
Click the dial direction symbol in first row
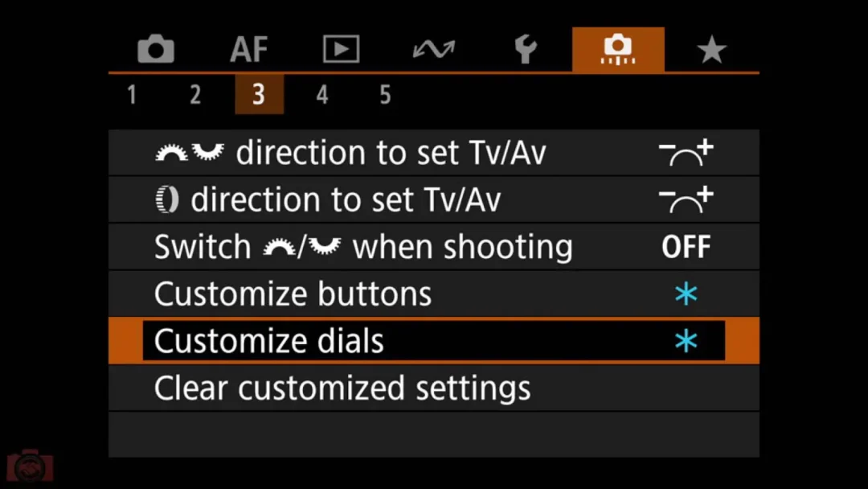tap(686, 153)
